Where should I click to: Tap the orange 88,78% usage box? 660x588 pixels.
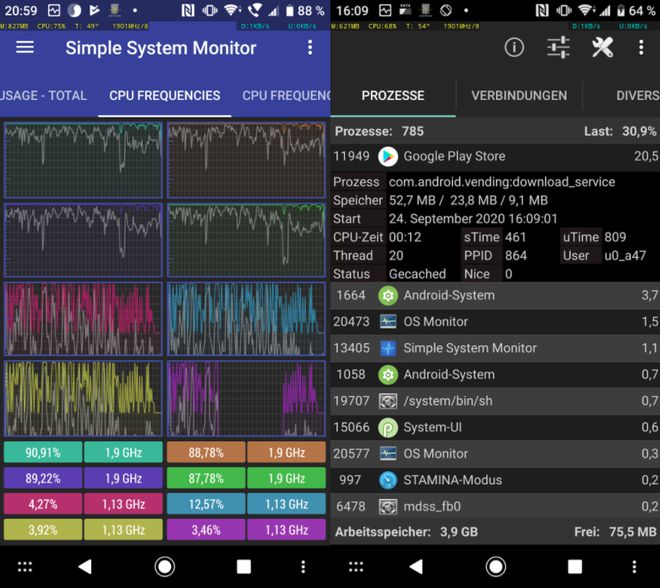click(x=206, y=452)
